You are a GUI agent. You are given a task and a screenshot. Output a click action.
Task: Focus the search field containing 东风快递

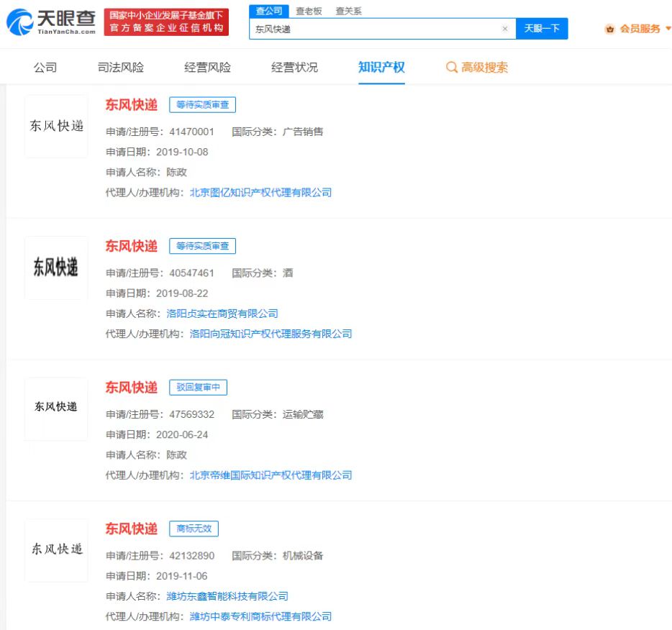(382, 29)
